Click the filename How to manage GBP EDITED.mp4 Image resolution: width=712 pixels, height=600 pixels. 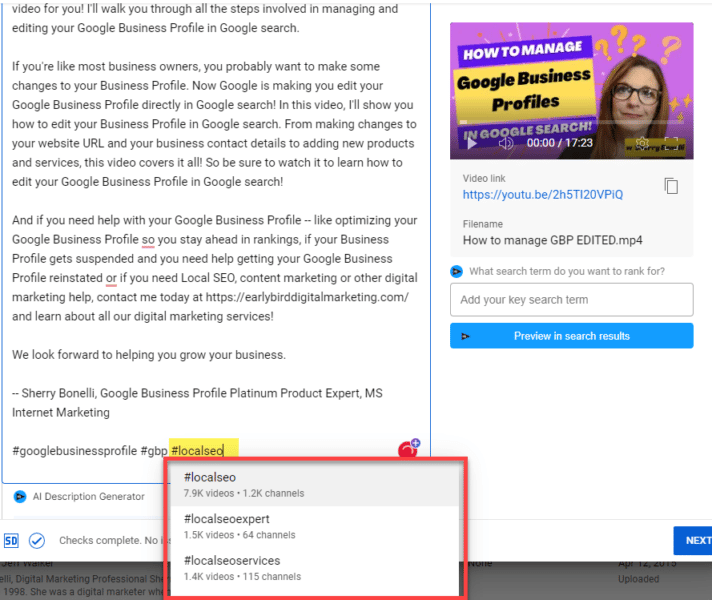[x=552, y=240]
